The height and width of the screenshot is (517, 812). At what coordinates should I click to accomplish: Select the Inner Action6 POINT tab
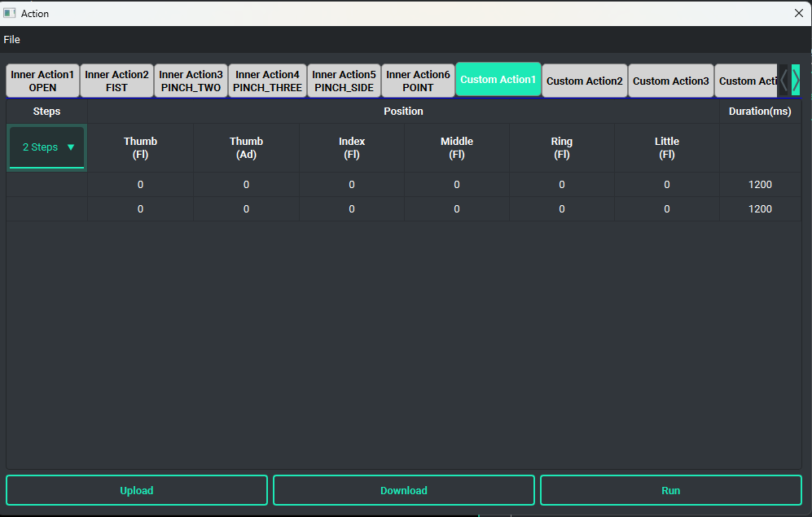418,81
